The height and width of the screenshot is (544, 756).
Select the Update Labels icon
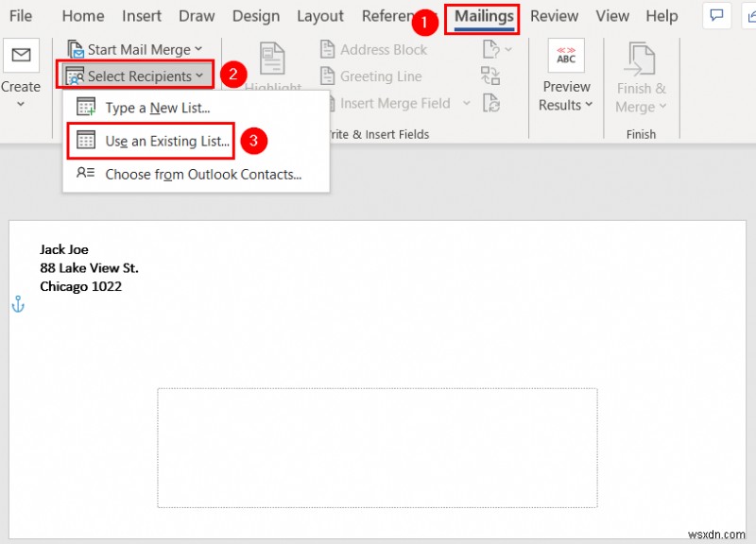491,104
